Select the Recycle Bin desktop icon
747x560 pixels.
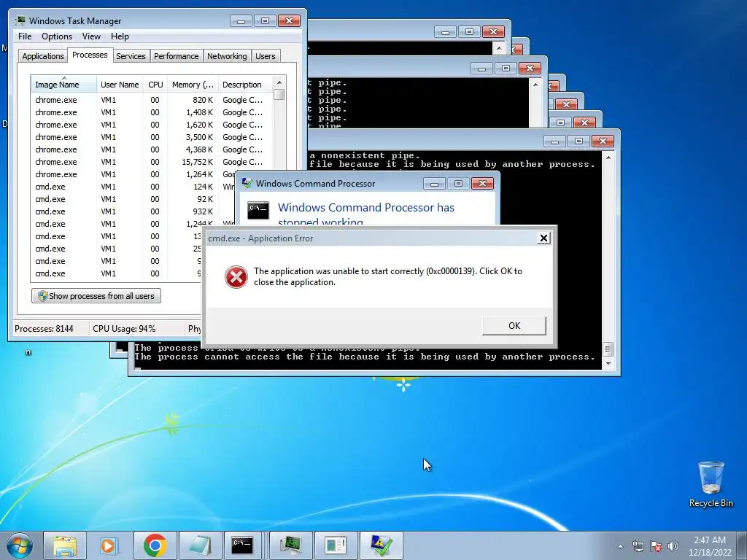[711, 484]
